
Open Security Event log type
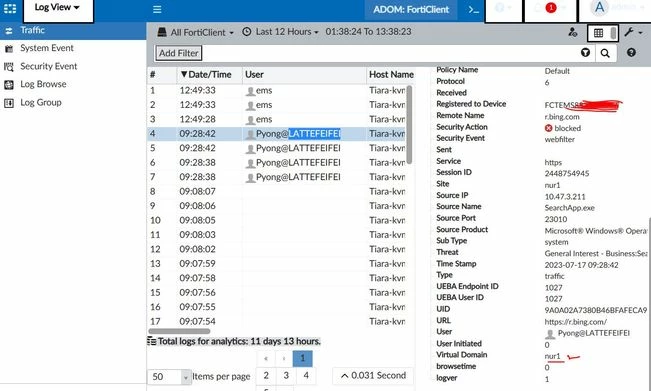click(x=49, y=66)
